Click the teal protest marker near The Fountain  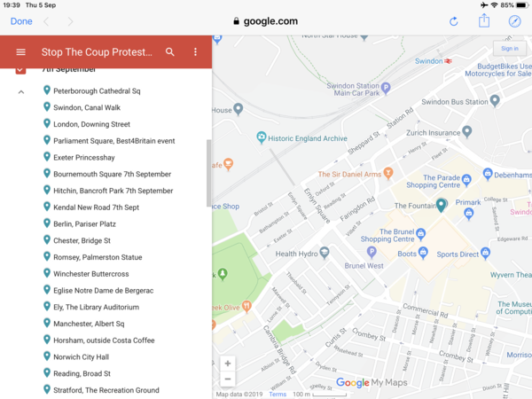[x=441, y=206]
